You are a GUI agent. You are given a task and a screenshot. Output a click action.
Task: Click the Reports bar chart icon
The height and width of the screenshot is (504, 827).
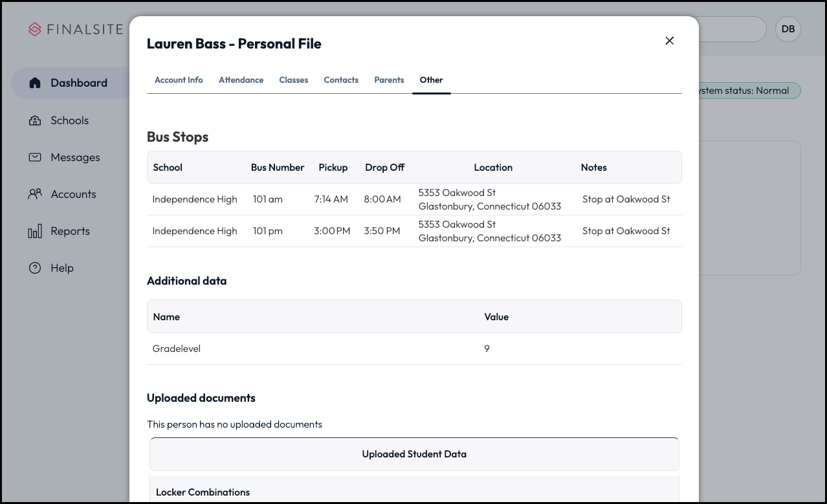[x=35, y=231]
